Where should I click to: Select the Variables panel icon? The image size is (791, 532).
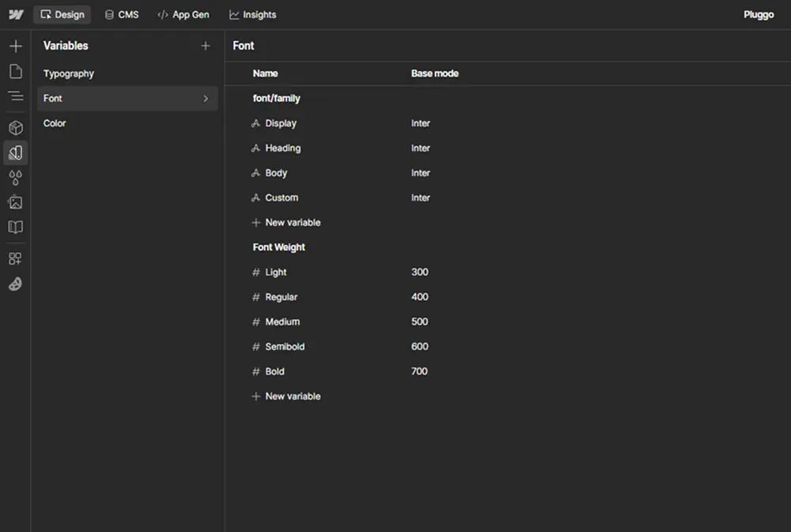[15, 153]
